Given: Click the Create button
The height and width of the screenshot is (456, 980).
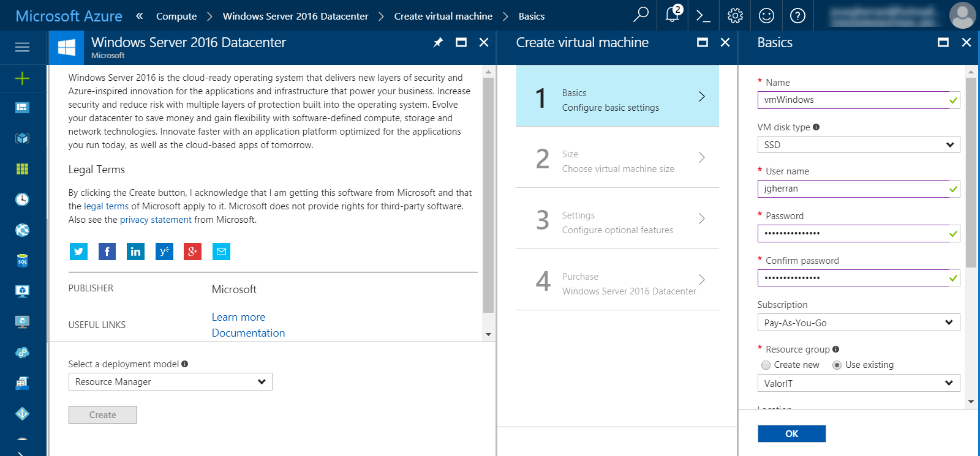Looking at the screenshot, I should [103, 414].
